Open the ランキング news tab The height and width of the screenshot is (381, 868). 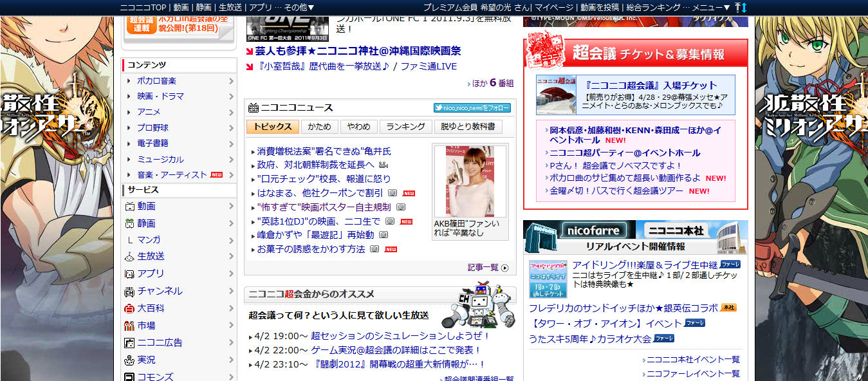pyautogui.click(x=405, y=127)
